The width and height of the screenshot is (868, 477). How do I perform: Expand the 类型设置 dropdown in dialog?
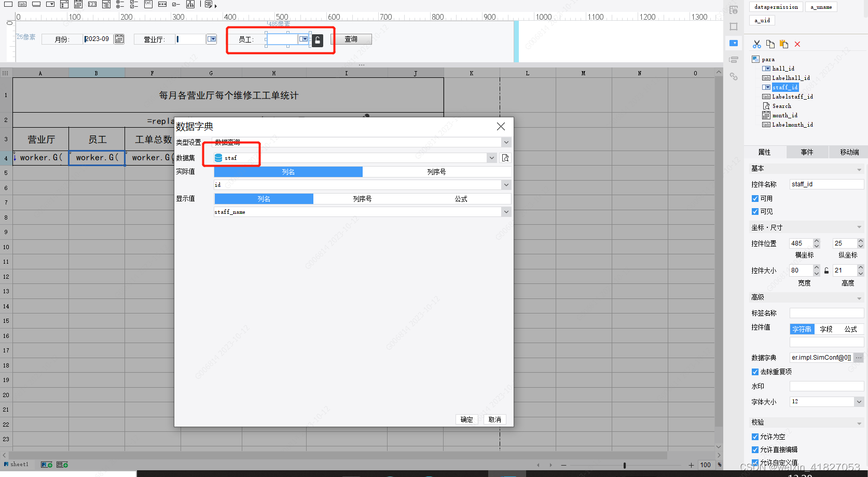tap(506, 142)
